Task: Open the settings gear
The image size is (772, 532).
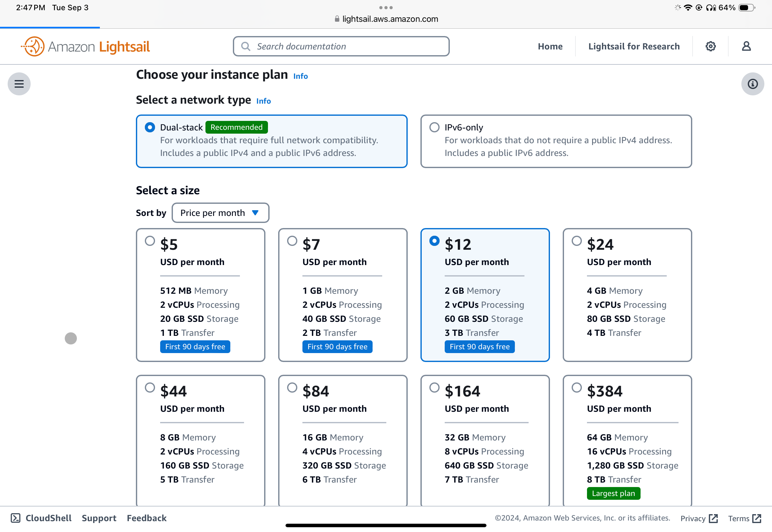Action: coord(710,46)
